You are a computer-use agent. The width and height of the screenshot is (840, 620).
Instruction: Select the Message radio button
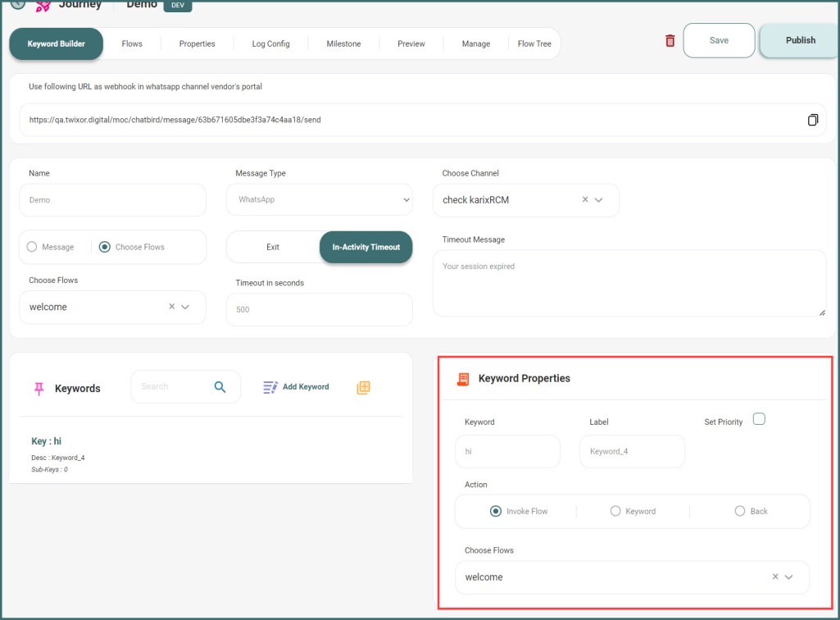[x=33, y=247]
